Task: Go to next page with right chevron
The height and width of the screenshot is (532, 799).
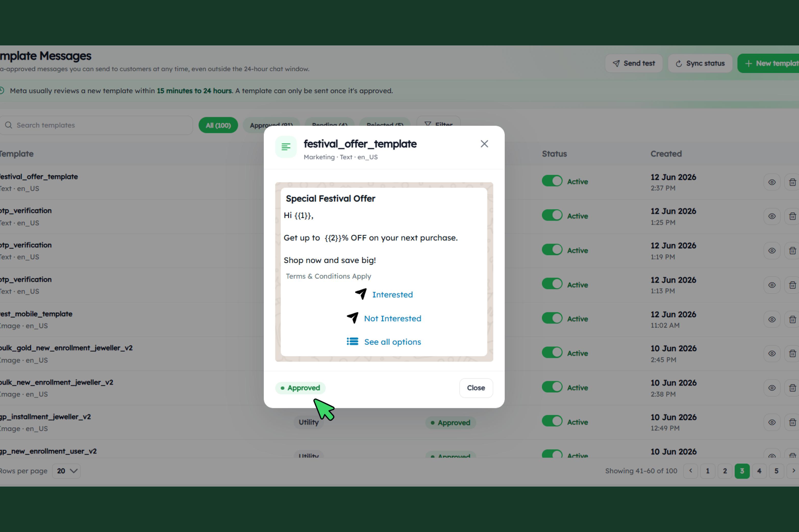Action: coord(793,471)
